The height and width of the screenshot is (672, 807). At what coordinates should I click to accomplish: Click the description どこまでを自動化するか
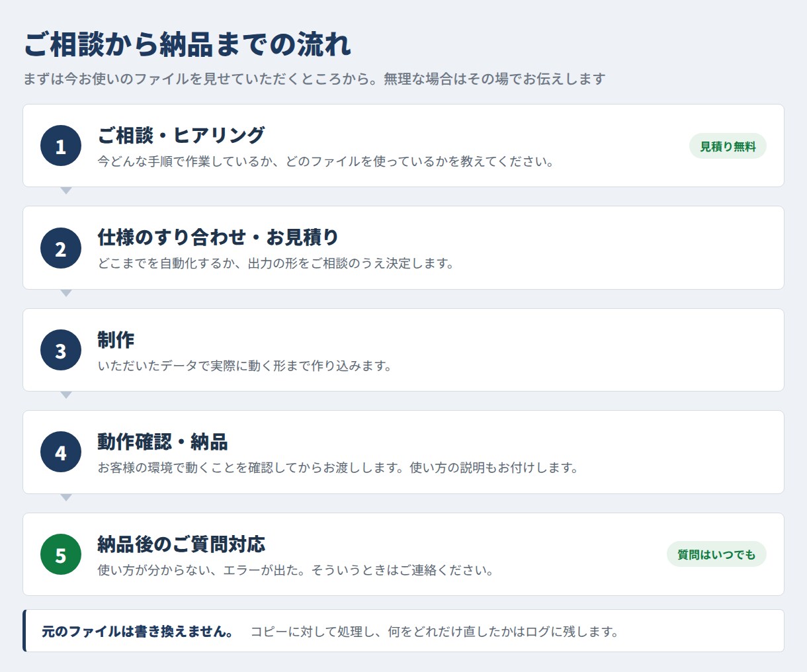[x=276, y=263]
